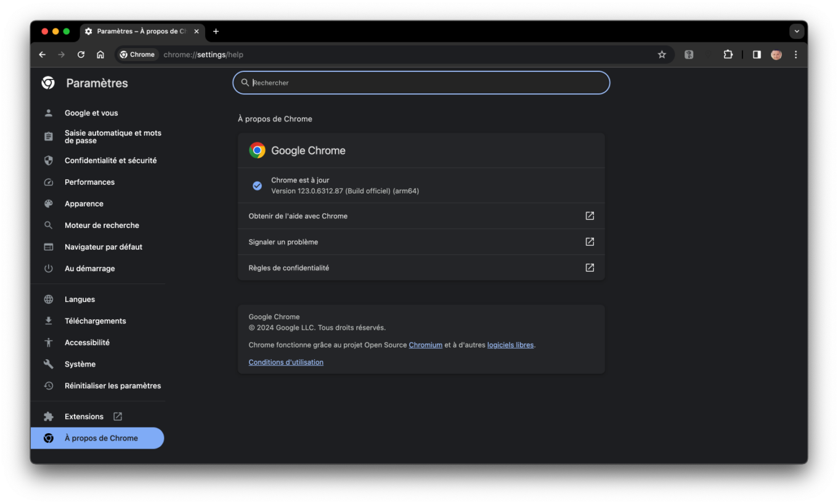Select the Paramètres – À propos tab
This screenshot has width=838, height=504.
tap(142, 31)
